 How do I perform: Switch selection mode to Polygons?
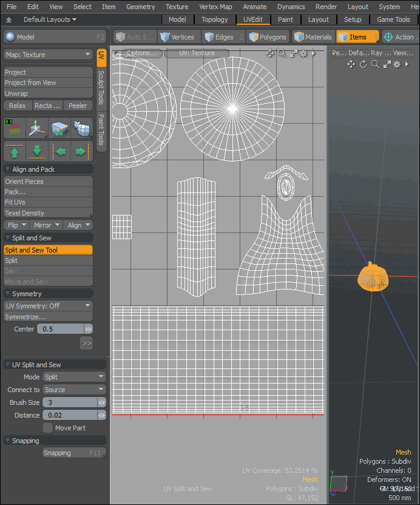click(x=267, y=37)
